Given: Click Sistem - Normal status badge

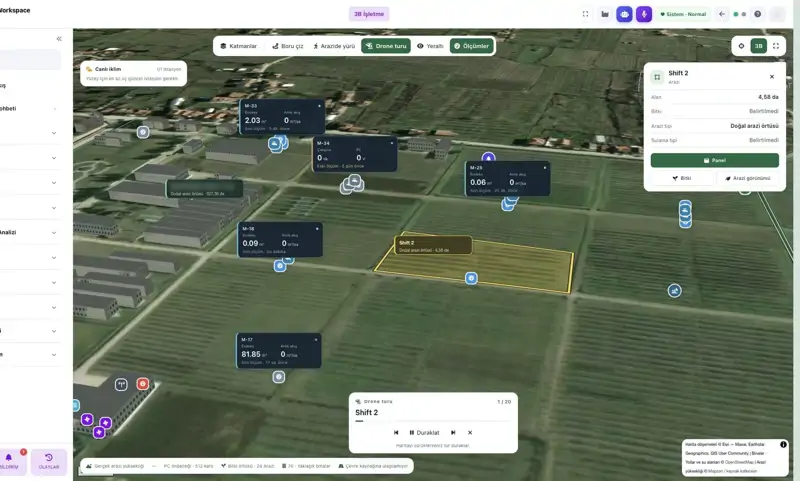Looking at the screenshot, I should click(683, 14).
